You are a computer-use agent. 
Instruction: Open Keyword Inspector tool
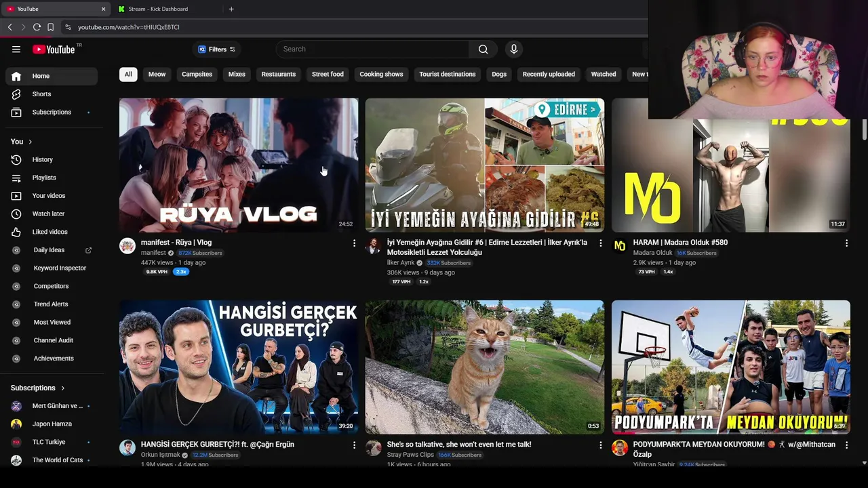point(52,268)
